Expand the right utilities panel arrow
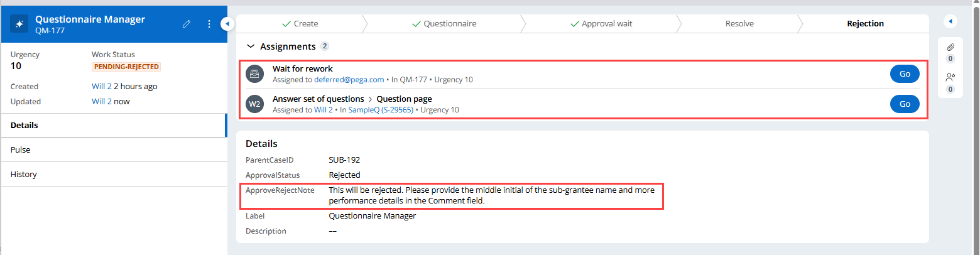 pos(950,21)
